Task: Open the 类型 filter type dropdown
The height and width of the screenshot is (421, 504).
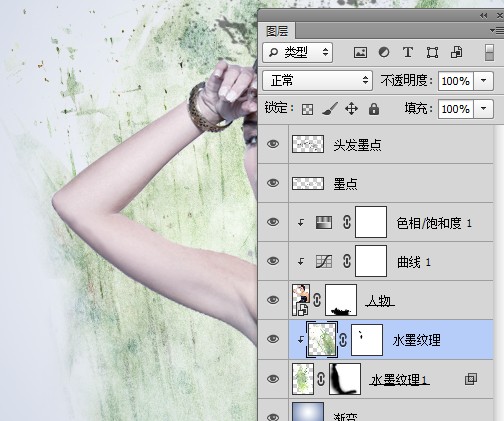Action: [297, 52]
